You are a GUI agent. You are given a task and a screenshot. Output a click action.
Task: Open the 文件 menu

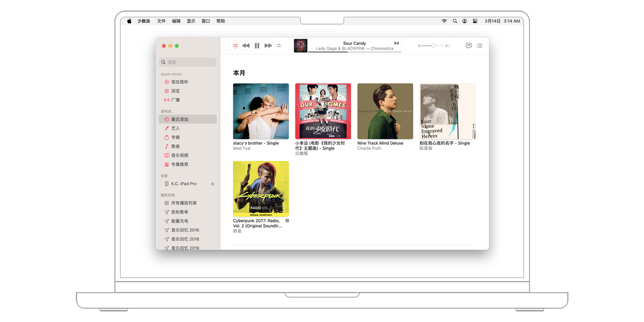click(x=162, y=21)
